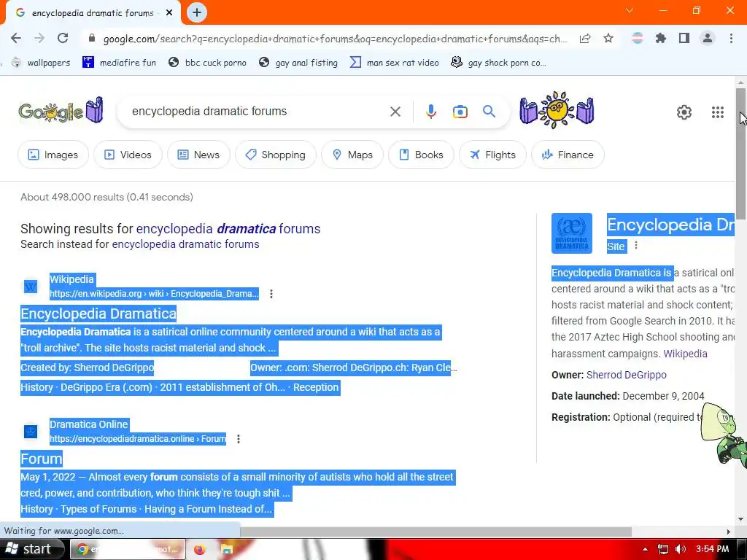Click the Google doodle logo
Image resolution: width=747 pixels, height=560 pixels.
point(61,111)
